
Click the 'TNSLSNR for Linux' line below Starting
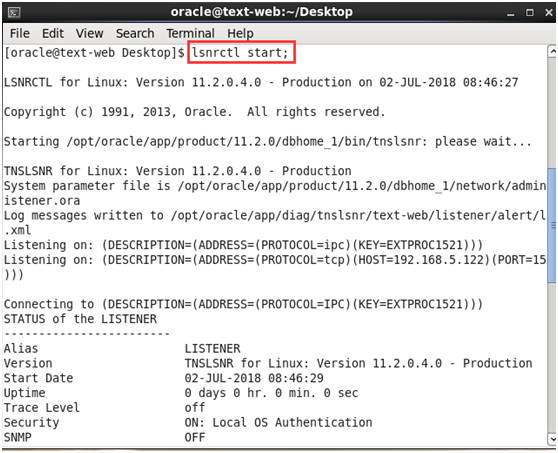point(178,171)
